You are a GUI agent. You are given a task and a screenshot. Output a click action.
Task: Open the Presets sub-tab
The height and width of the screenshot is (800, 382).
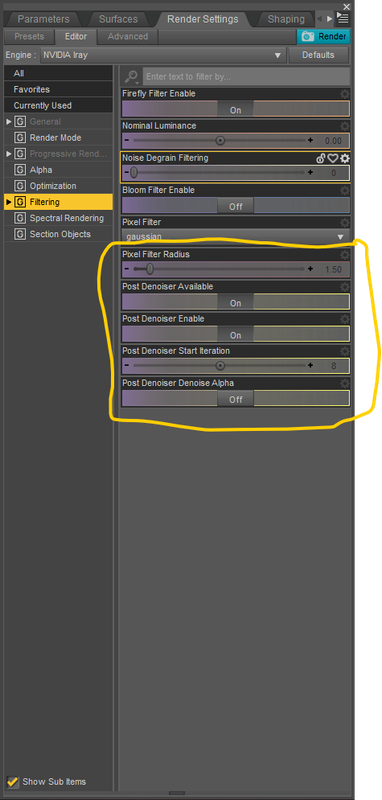click(x=29, y=37)
